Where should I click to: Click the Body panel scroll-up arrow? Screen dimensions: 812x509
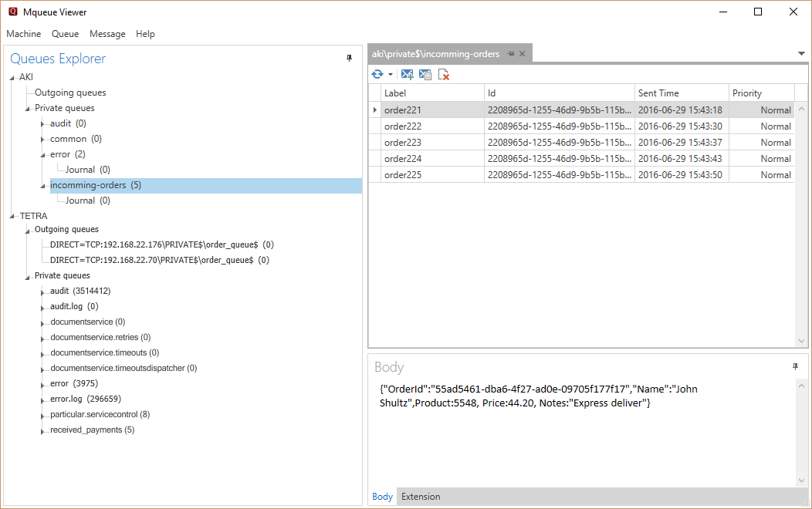coord(801,386)
